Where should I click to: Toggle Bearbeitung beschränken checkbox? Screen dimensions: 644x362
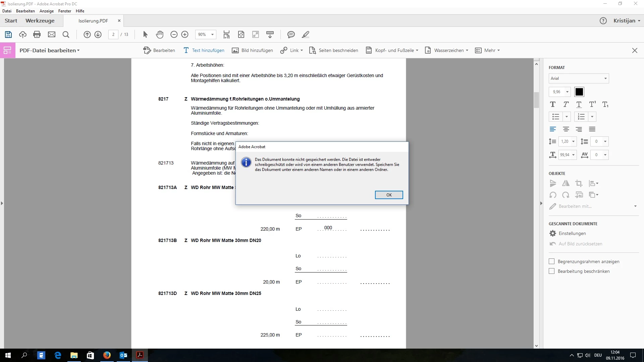[x=551, y=271]
